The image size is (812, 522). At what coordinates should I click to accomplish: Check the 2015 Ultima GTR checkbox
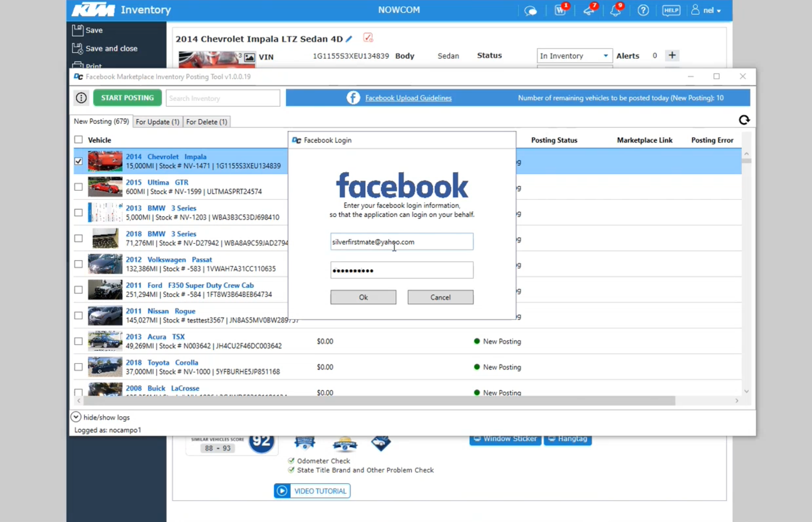(x=78, y=187)
